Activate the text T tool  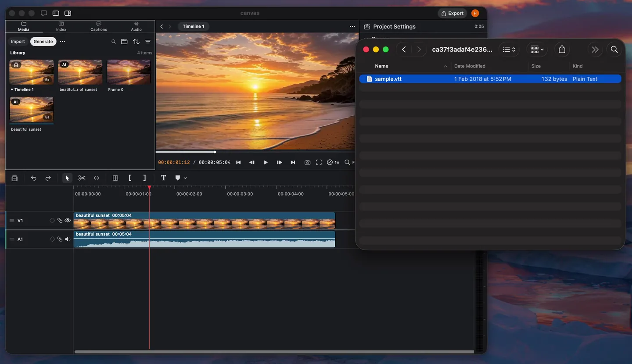tap(163, 178)
